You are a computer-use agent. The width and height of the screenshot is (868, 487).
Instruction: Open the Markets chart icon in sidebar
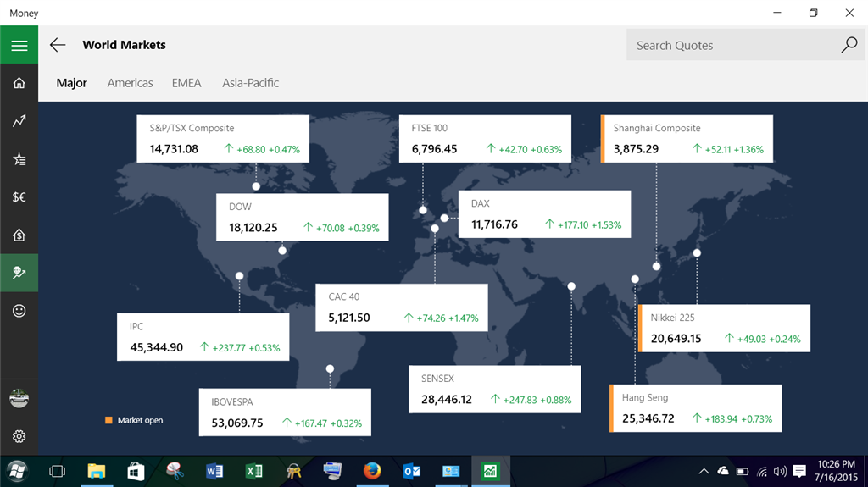coord(19,120)
